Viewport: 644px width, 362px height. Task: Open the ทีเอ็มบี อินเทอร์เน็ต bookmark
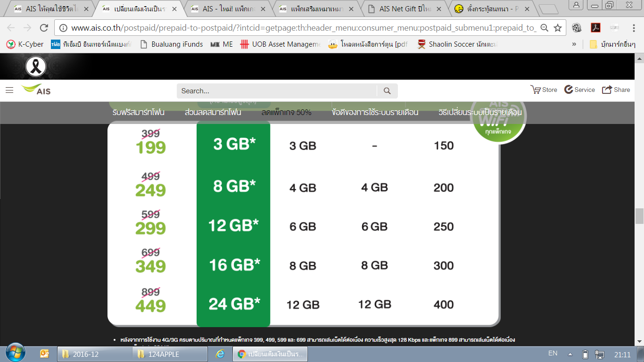coord(92,44)
